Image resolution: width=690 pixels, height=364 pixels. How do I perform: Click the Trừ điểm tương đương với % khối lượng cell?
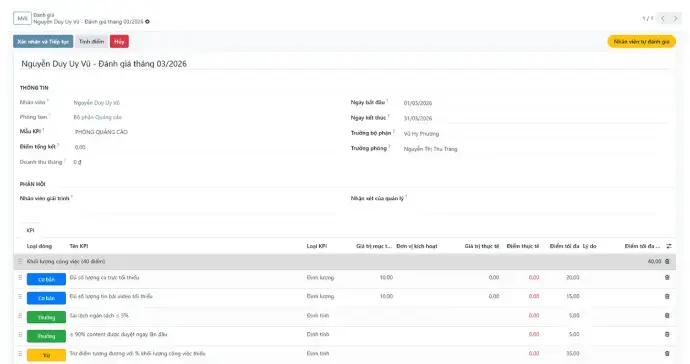pyautogui.click(x=137, y=353)
